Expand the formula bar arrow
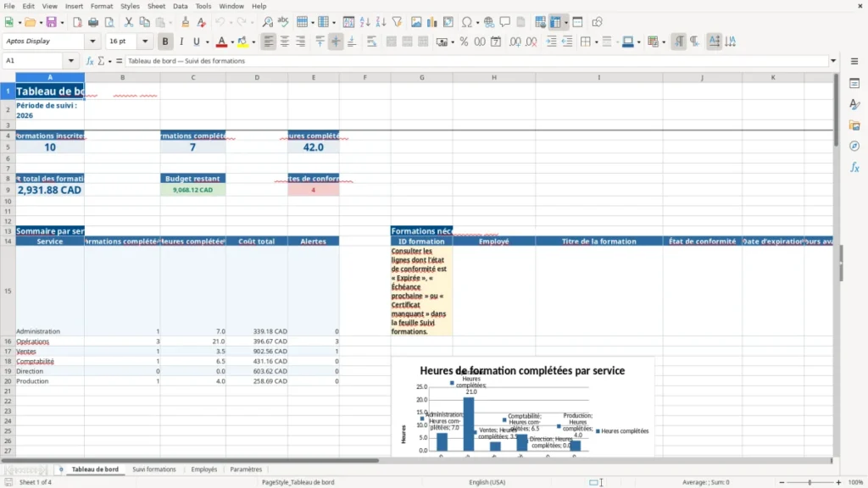Screen dimensions: 868x488 (x=833, y=61)
